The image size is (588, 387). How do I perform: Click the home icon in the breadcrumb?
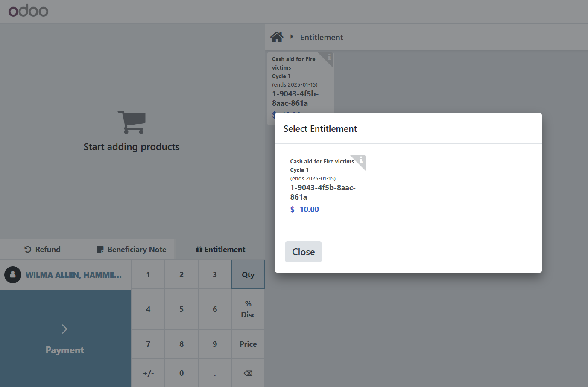[277, 37]
